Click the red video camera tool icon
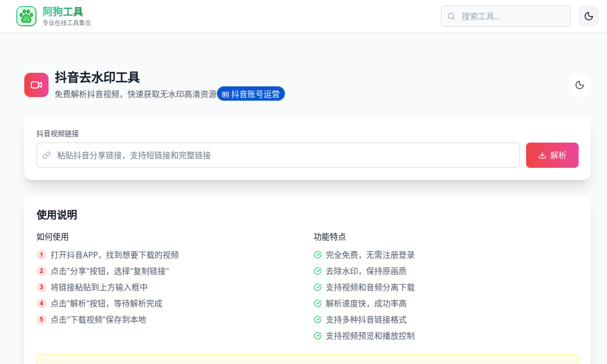The image size is (607, 364). click(x=36, y=85)
